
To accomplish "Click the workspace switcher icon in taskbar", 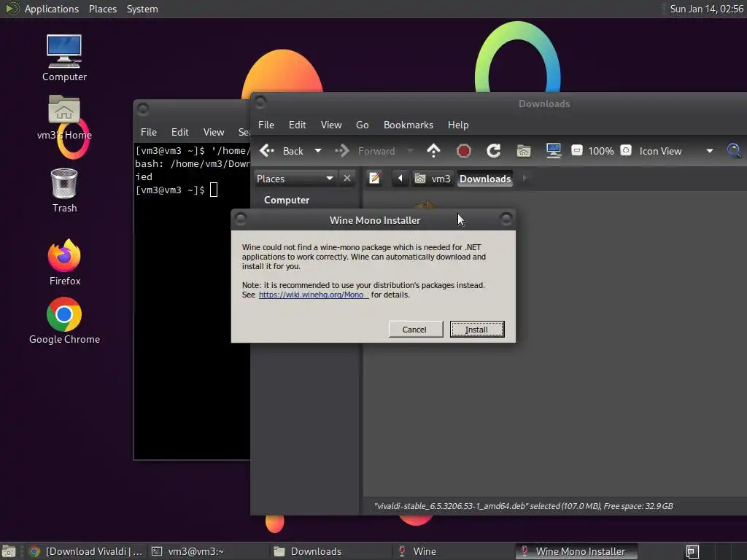I will [692, 551].
